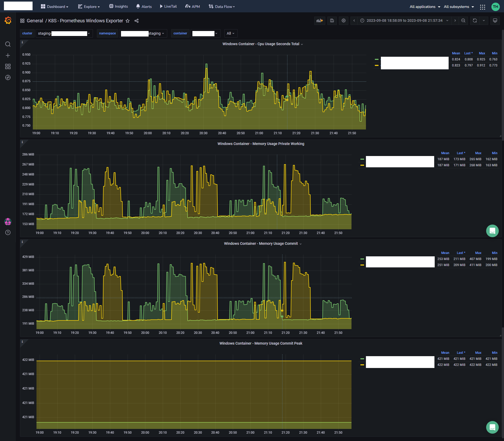Click the Grafana logo icon

[x=8, y=20]
